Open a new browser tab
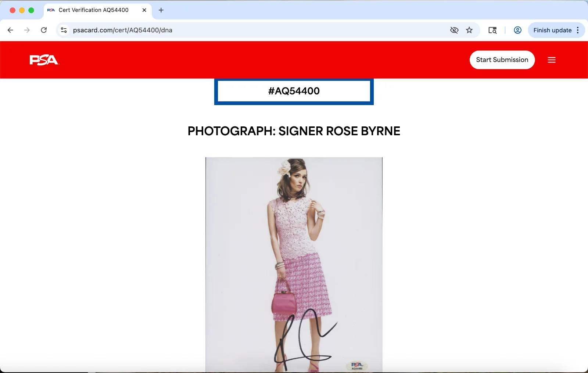This screenshot has height=373, width=588. [161, 10]
